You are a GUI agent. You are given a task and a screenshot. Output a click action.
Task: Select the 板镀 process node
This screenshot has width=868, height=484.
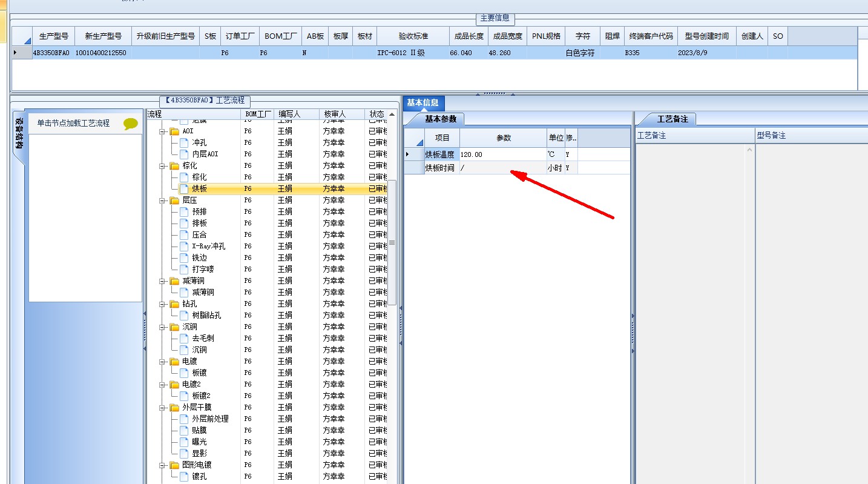(199, 373)
